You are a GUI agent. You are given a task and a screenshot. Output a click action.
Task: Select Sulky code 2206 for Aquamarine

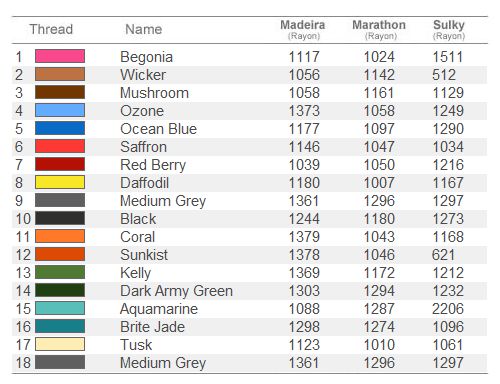(448, 309)
